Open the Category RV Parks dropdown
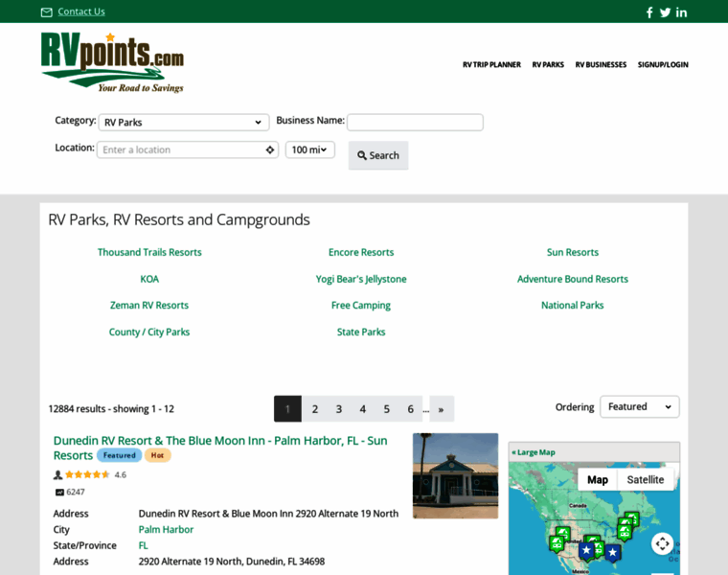Image resolution: width=728 pixels, height=575 pixels. click(184, 122)
